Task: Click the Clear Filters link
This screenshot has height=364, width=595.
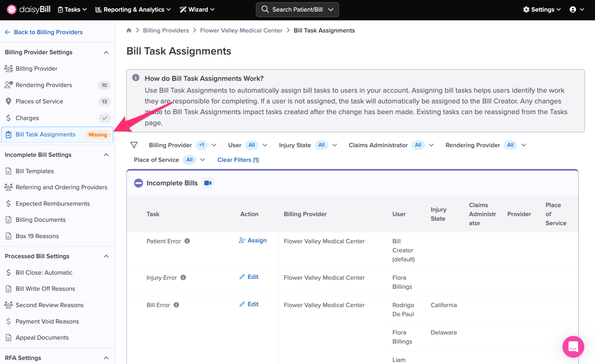Action: (x=238, y=160)
